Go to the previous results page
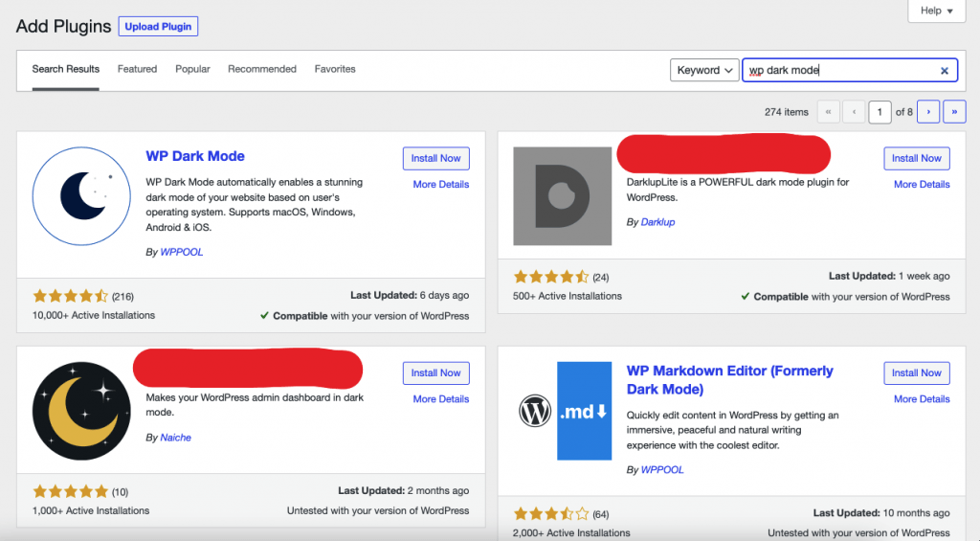980x541 pixels. [854, 112]
